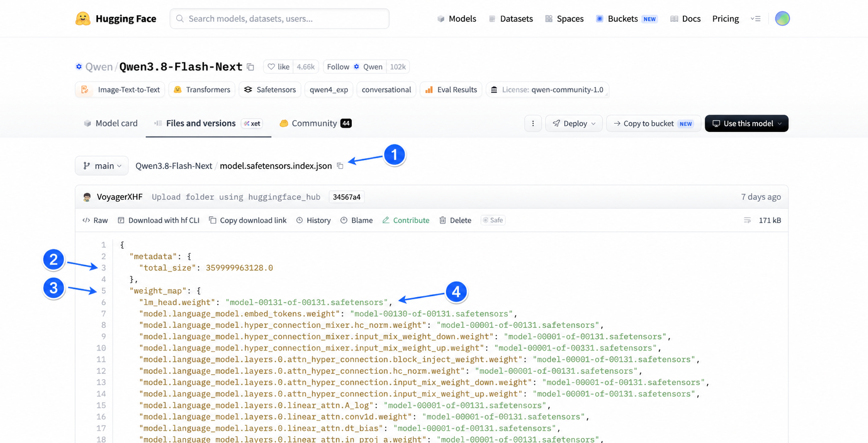The image size is (868, 443).
Task: Click the qwen4_exp tag
Action: click(329, 90)
